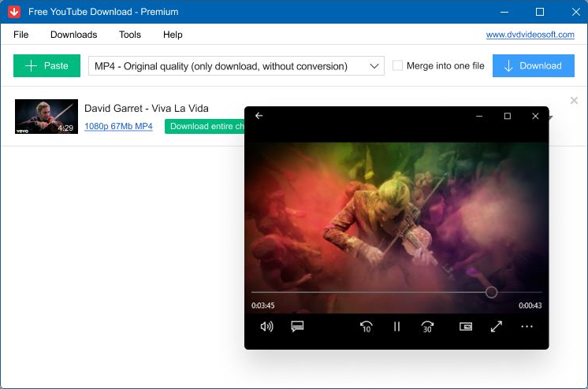This screenshot has height=389, width=588.
Task: Click the video seek bar handle
Action: 491,292
